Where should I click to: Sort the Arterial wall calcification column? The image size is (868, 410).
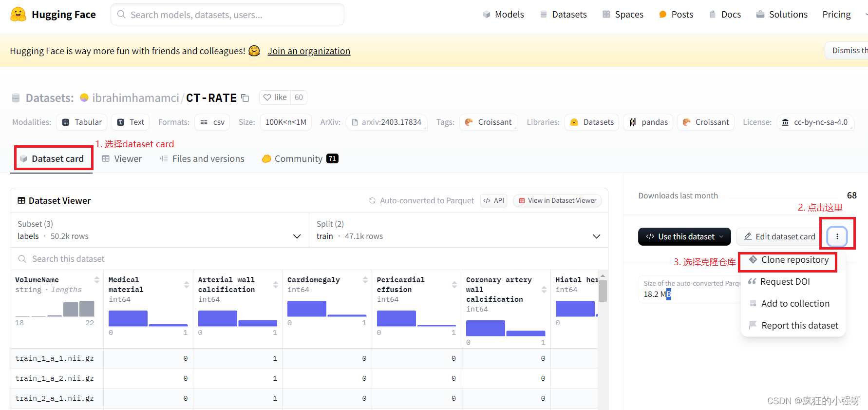[276, 285]
